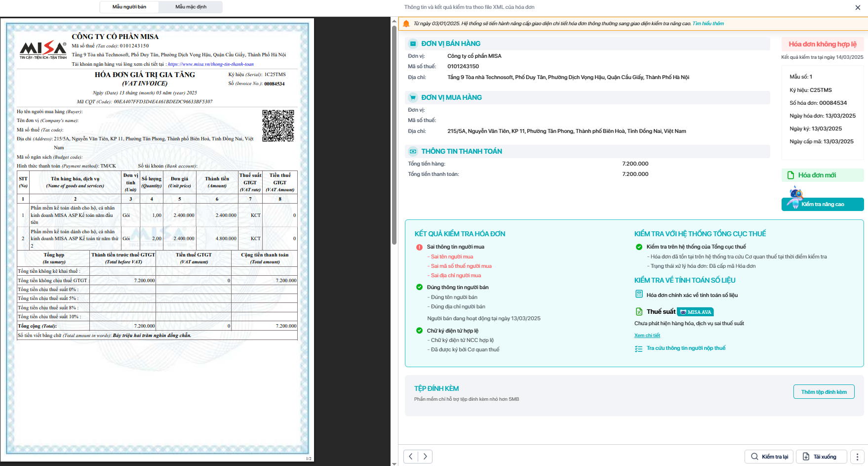Close the invoice check panel

tap(858, 7)
